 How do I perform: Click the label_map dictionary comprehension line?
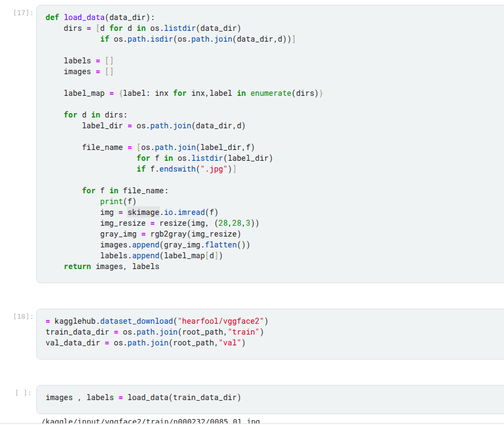click(x=193, y=93)
